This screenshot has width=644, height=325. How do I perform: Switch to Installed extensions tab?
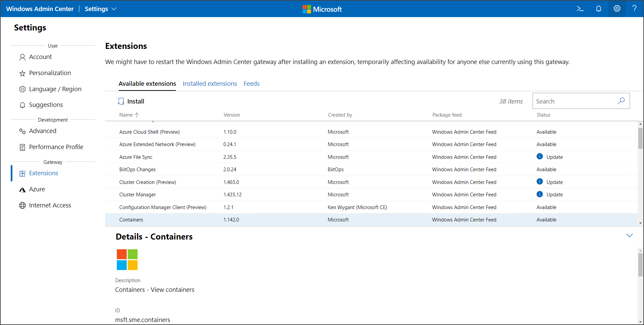(210, 84)
